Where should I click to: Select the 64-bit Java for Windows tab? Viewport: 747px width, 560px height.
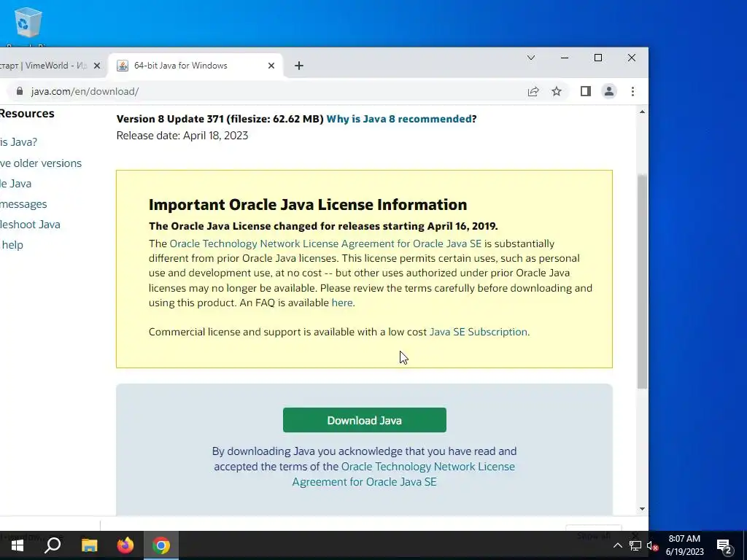click(181, 66)
